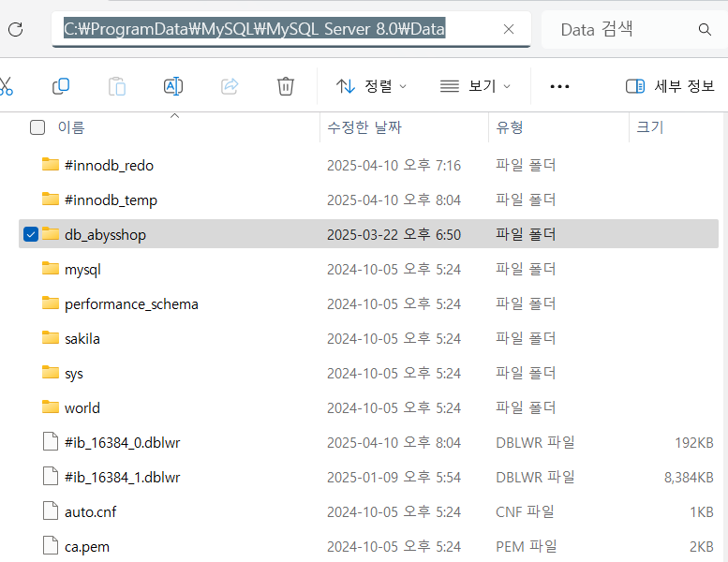The image size is (728, 562).
Task: Select the db_abysshop folder name
Action: coord(105,235)
